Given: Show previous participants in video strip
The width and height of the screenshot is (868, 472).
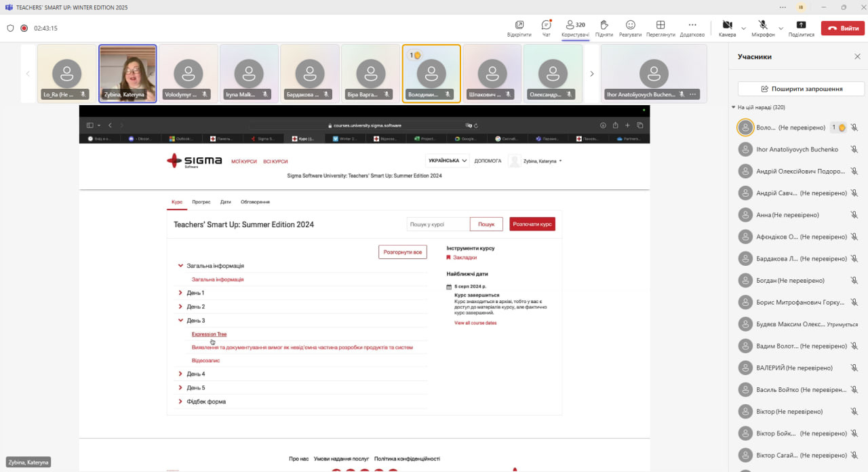Looking at the screenshot, I should click(x=28, y=73).
